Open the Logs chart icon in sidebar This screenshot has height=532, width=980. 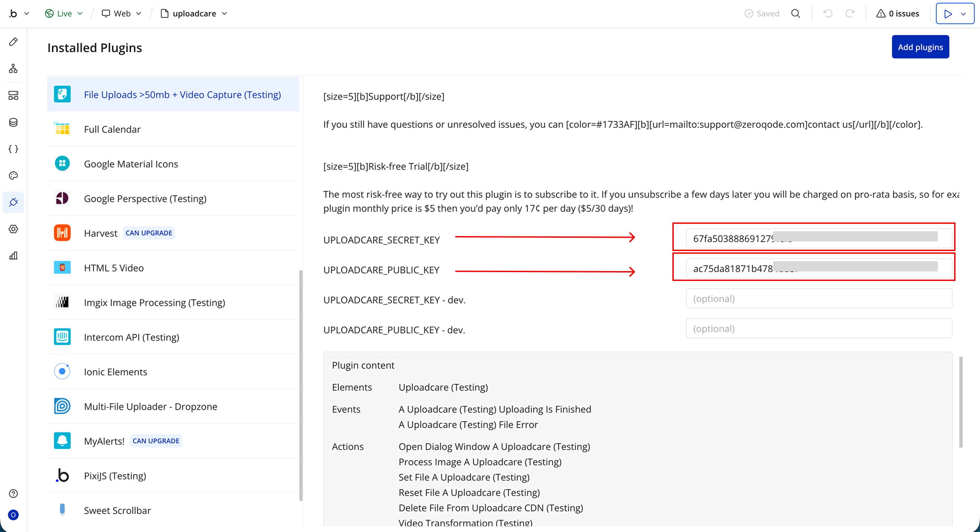(13, 255)
